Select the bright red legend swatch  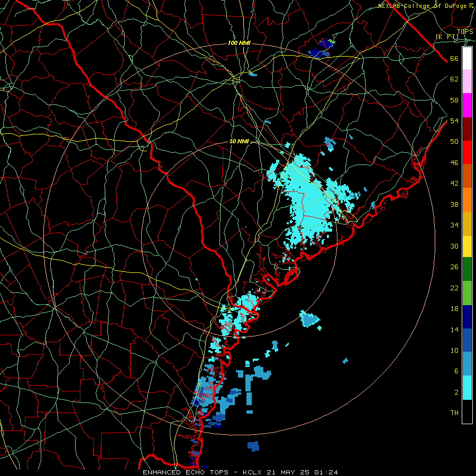tap(467, 152)
